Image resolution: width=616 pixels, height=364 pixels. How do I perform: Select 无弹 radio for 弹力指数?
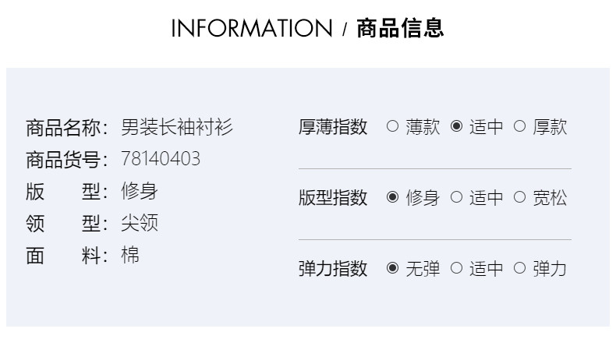(x=392, y=268)
